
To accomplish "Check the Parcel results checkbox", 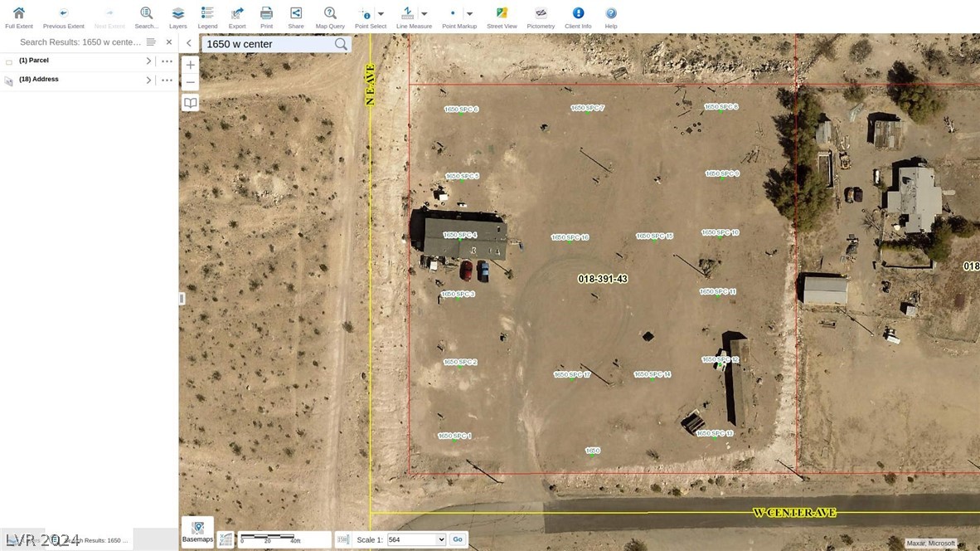I will [x=8, y=60].
